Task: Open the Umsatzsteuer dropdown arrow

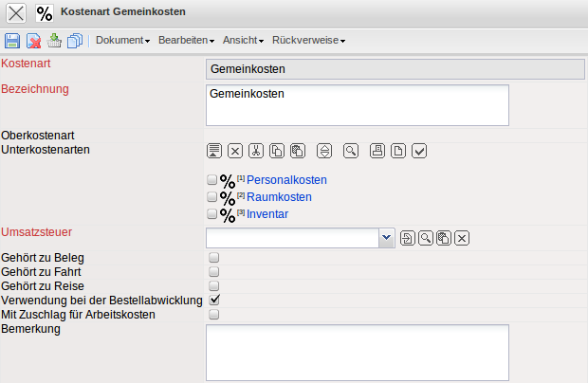Action: click(x=386, y=238)
